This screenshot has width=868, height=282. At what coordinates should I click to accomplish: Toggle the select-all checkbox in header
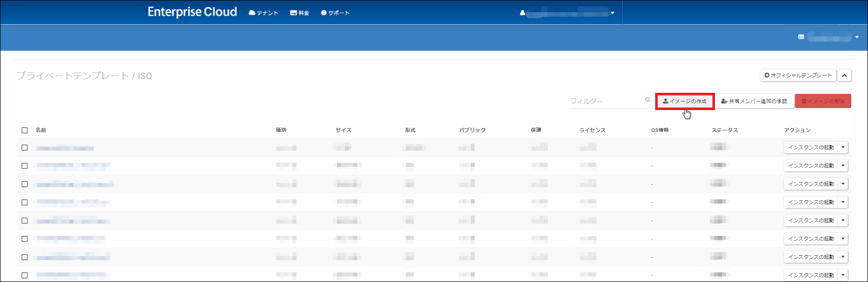(x=24, y=130)
